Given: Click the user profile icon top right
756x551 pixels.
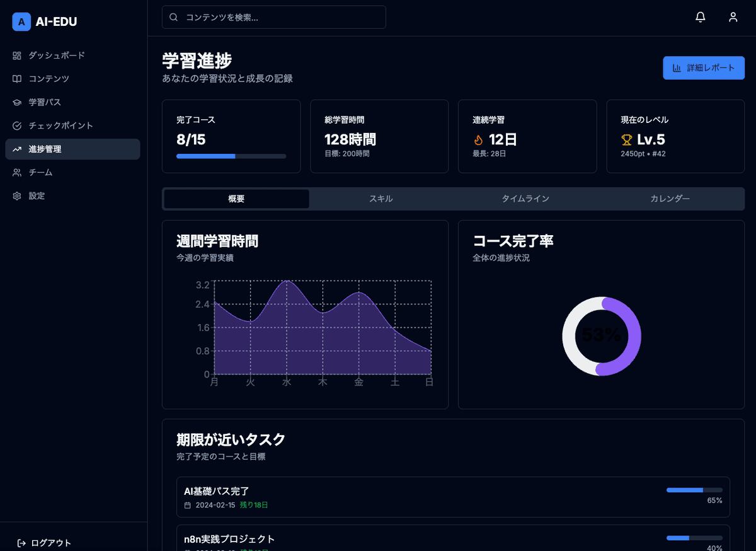Looking at the screenshot, I should click(733, 17).
